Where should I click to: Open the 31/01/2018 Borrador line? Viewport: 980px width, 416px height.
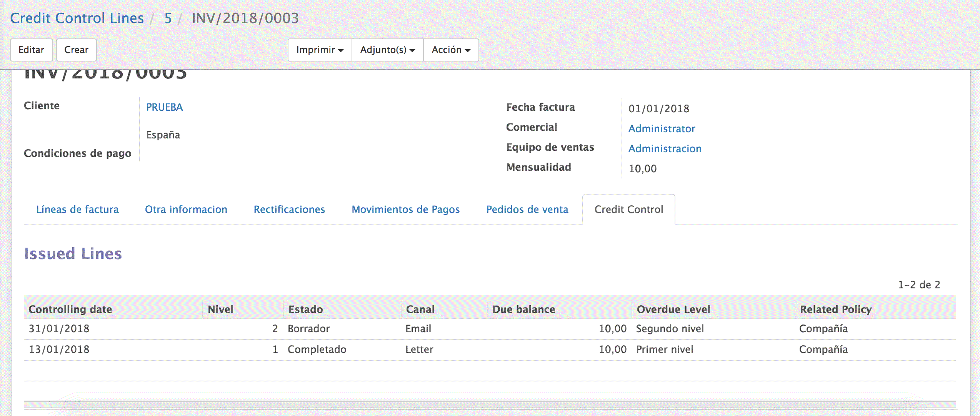point(308,329)
